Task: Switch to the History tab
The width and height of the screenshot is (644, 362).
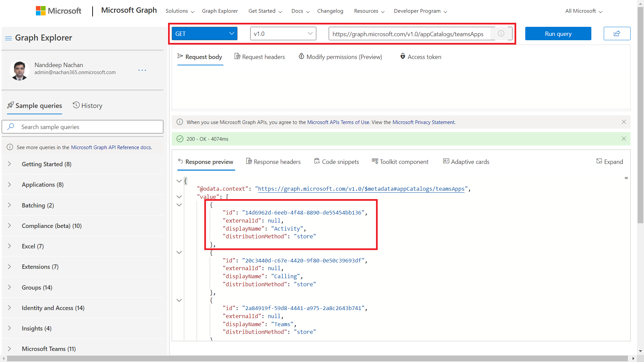Action: 88,106
